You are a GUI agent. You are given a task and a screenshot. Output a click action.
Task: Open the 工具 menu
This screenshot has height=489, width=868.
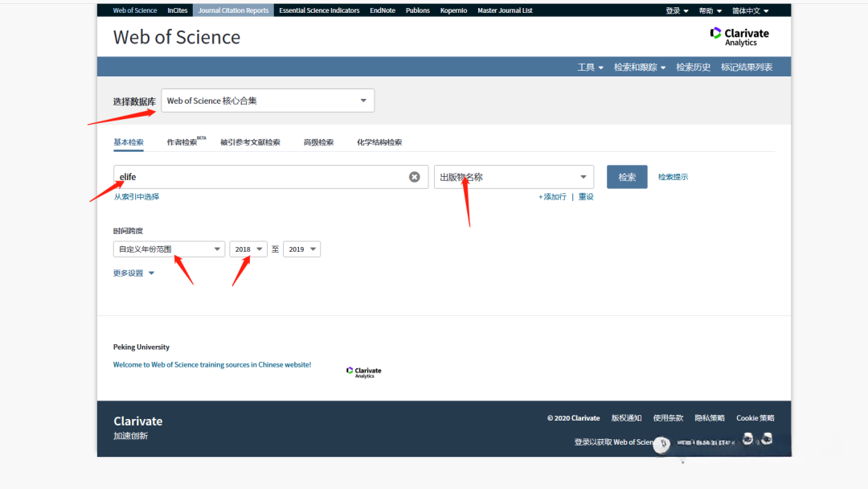(x=590, y=67)
